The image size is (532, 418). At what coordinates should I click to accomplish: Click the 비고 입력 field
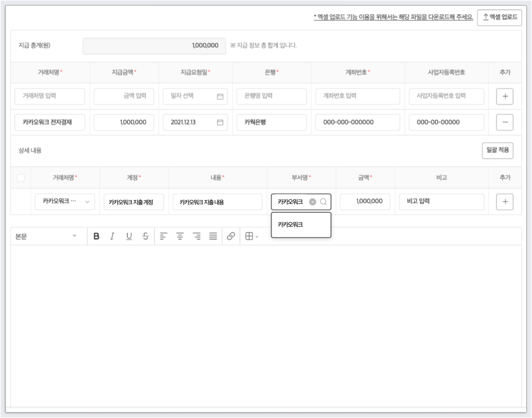(x=441, y=202)
